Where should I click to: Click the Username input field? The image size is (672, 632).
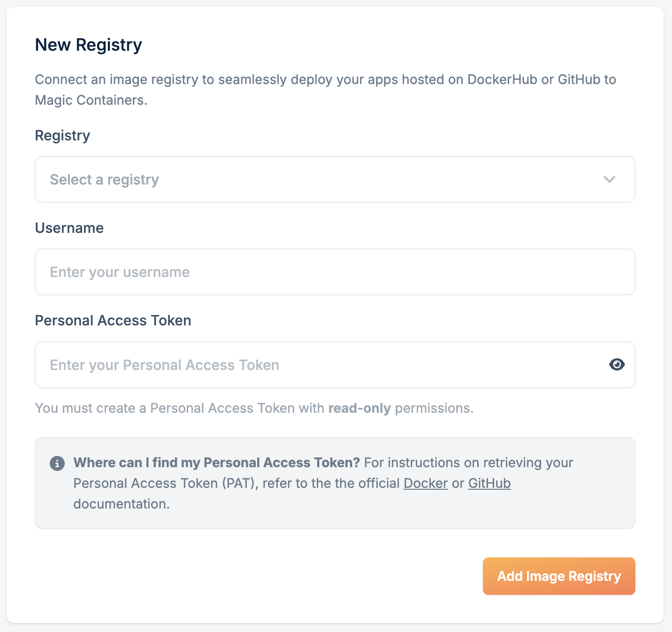pyautogui.click(x=335, y=272)
